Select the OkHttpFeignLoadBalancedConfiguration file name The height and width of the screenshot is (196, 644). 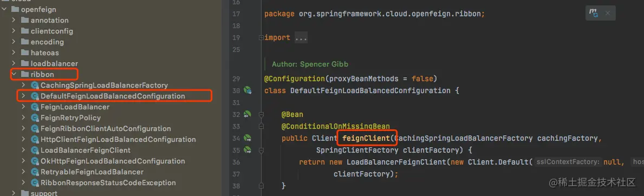click(113, 161)
